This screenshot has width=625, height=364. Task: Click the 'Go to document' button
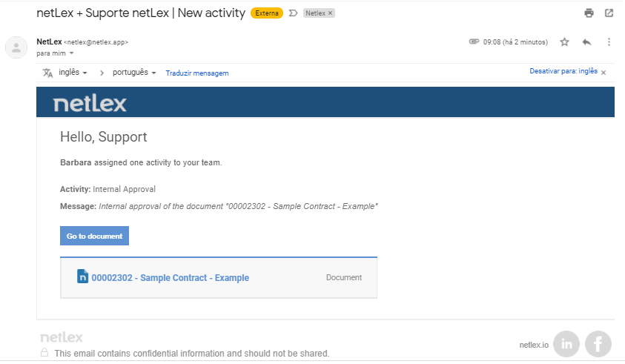94,236
